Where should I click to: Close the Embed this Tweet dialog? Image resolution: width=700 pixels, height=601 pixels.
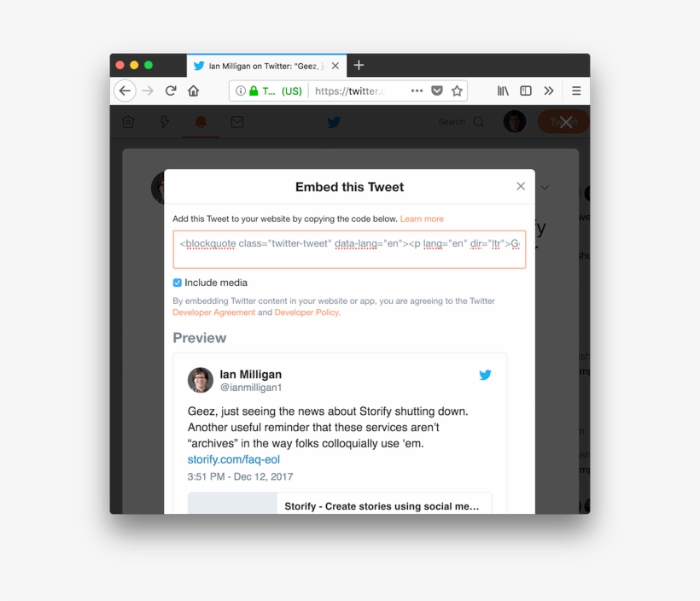pos(521,186)
